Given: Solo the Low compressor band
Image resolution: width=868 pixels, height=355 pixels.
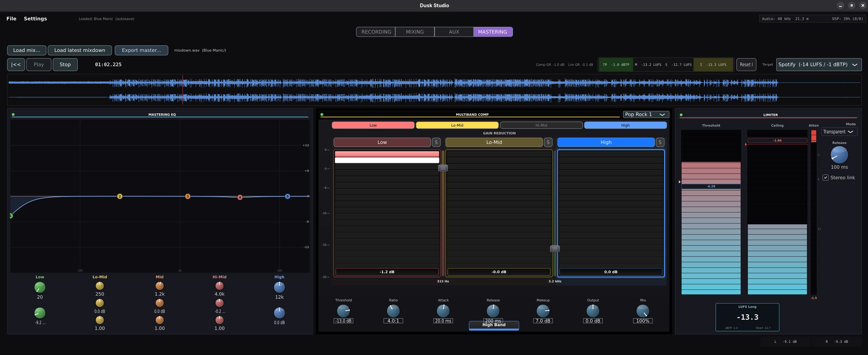Looking at the screenshot, I should click(x=436, y=142).
